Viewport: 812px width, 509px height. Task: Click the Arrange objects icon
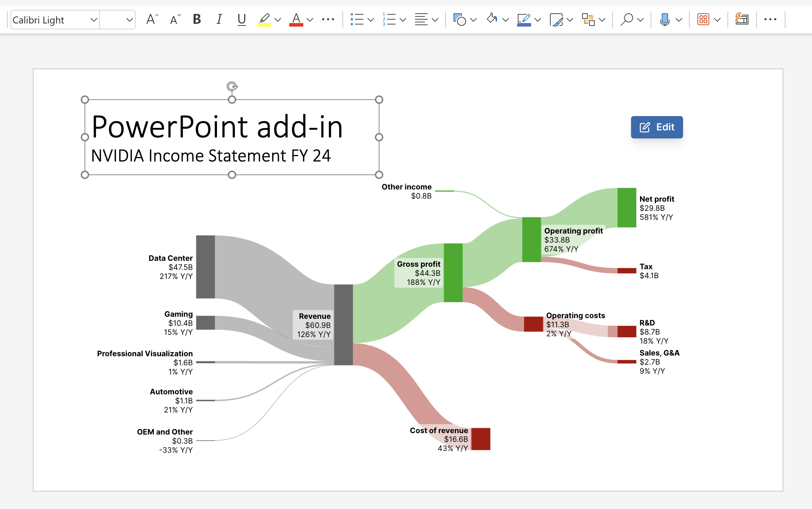588,20
